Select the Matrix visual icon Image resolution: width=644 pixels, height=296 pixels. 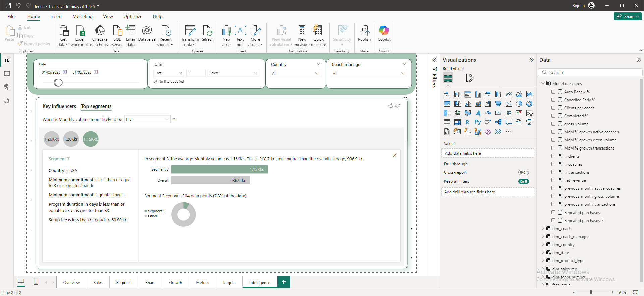coord(458,122)
